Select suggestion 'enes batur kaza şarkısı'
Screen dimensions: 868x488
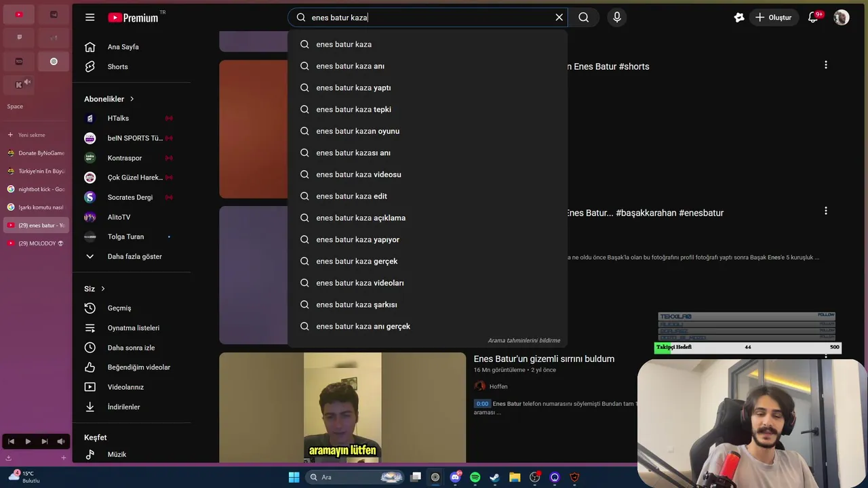pos(427,304)
